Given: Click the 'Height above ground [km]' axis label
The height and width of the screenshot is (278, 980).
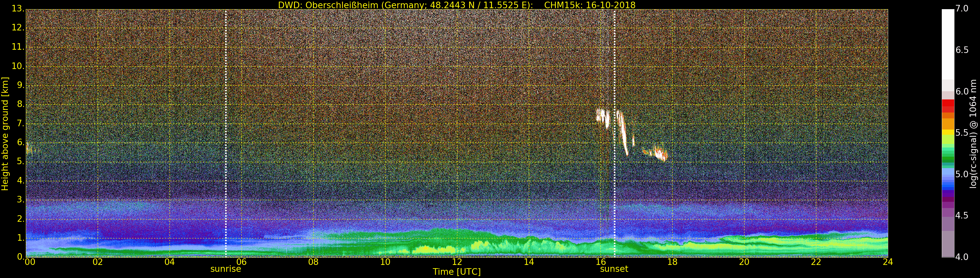Looking at the screenshot, I should click(x=5, y=133).
